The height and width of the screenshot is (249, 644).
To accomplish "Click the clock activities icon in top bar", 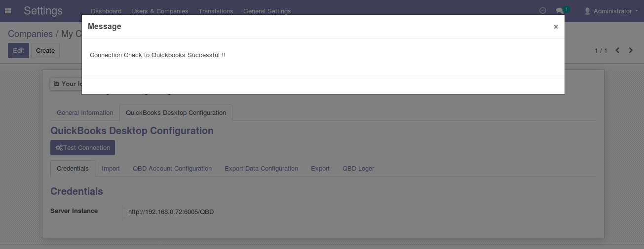I will 543,10.
